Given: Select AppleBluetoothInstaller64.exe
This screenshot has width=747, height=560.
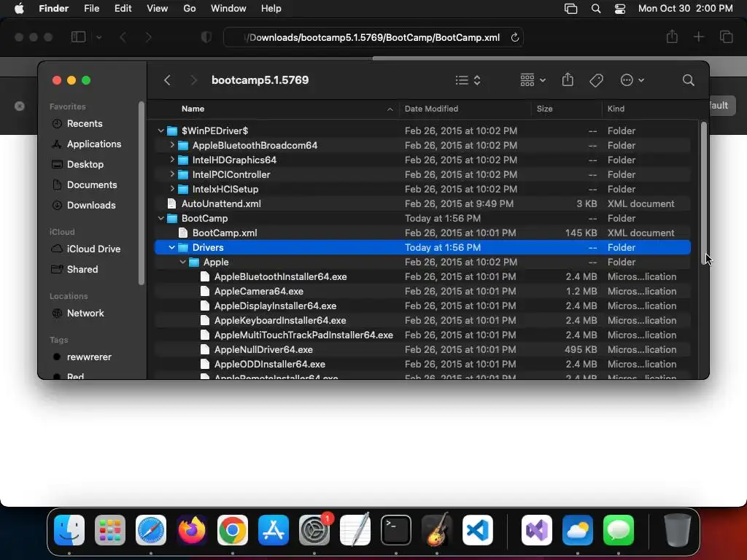Looking at the screenshot, I should click(x=423, y=276).
